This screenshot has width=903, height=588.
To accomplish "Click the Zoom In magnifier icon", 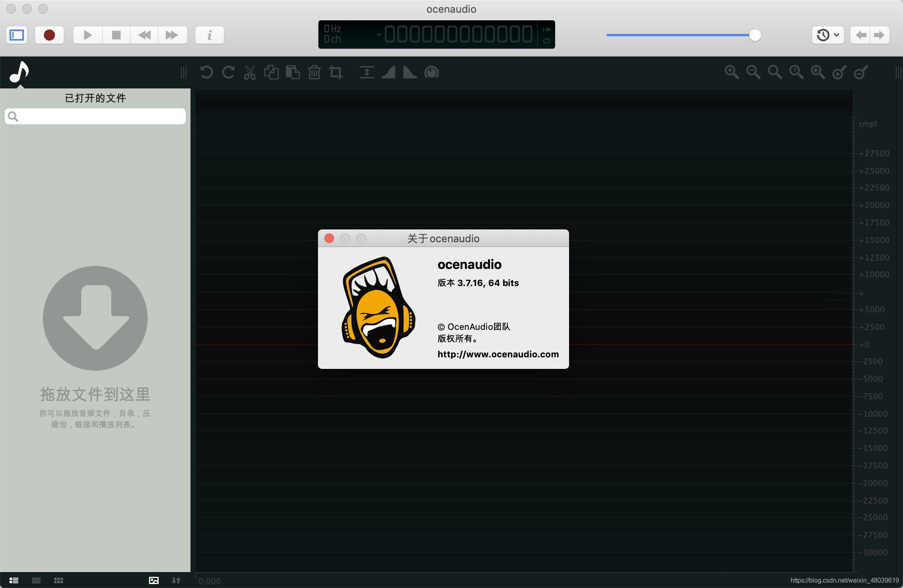I will click(x=732, y=73).
